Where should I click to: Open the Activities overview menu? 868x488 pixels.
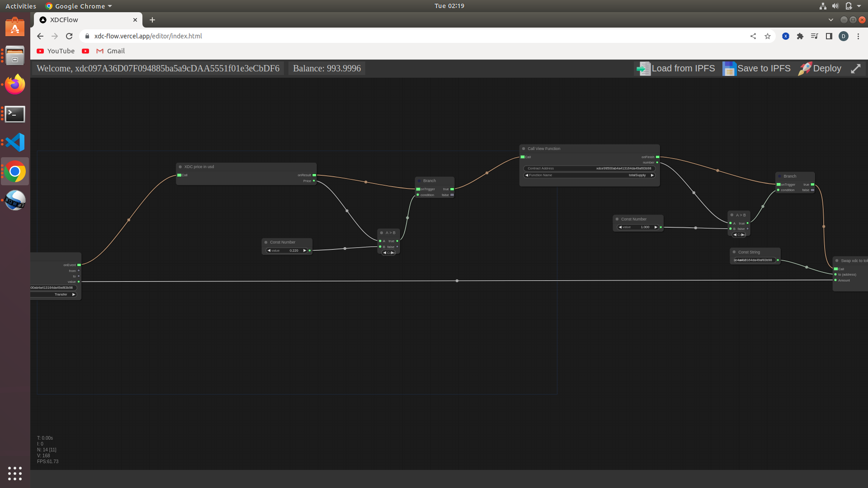[x=21, y=6]
